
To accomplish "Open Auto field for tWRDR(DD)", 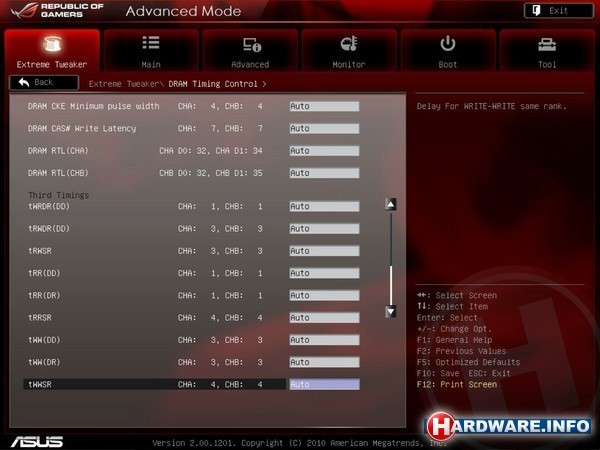I will click(x=324, y=207).
